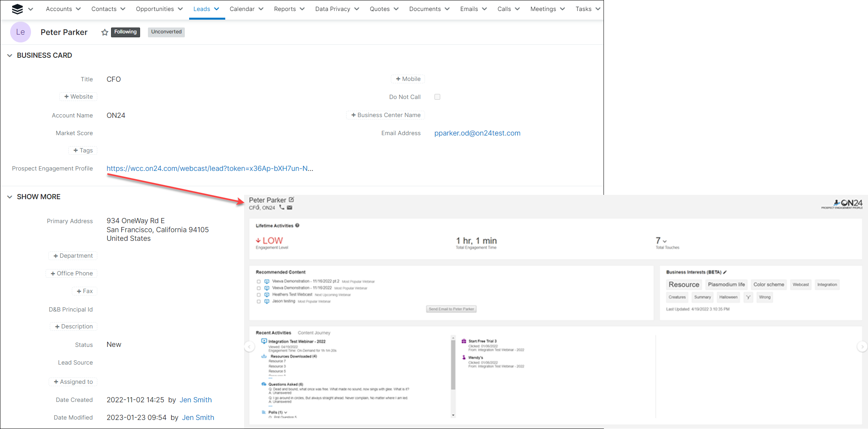The image size is (868, 429).
Task: Click the Recent Activities scrollbar thumb
Action: point(453,365)
